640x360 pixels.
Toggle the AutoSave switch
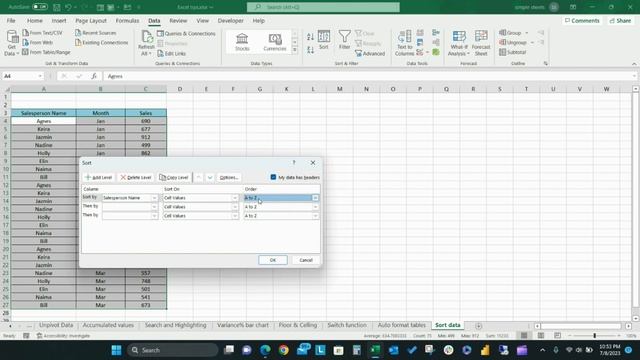pos(40,7)
